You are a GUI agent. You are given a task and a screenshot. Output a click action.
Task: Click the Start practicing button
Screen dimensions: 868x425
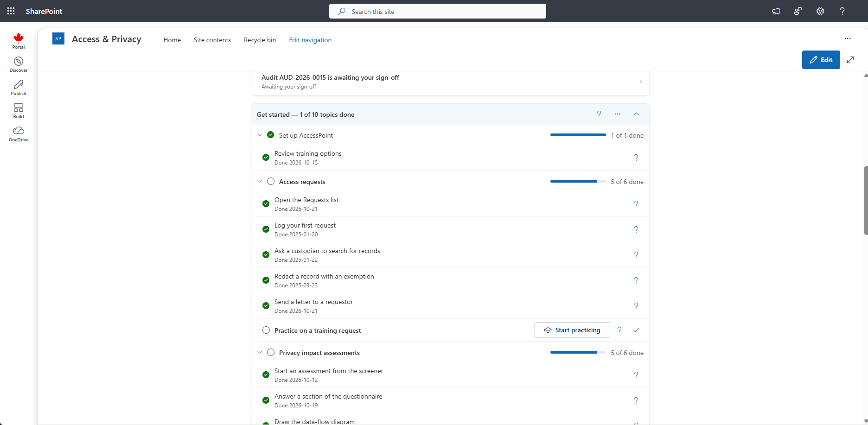click(572, 330)
